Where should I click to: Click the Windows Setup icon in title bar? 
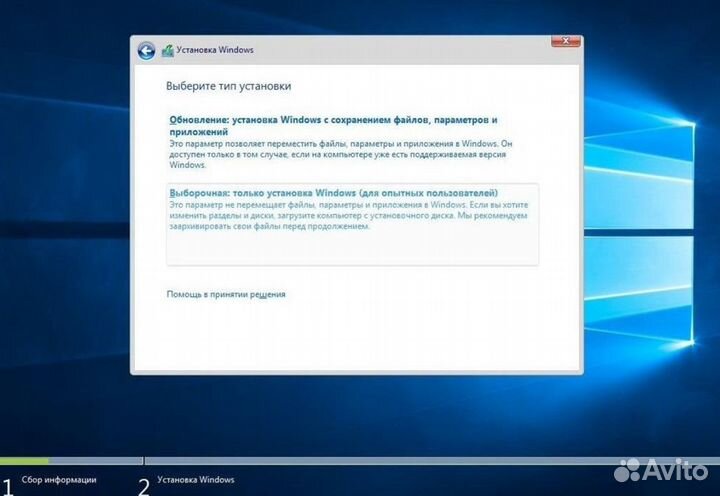coord(168,51)
